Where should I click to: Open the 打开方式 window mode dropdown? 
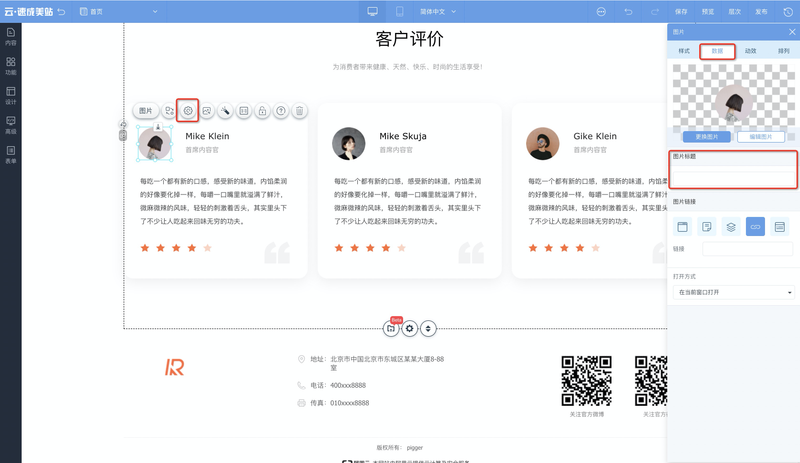click(734, 292)
